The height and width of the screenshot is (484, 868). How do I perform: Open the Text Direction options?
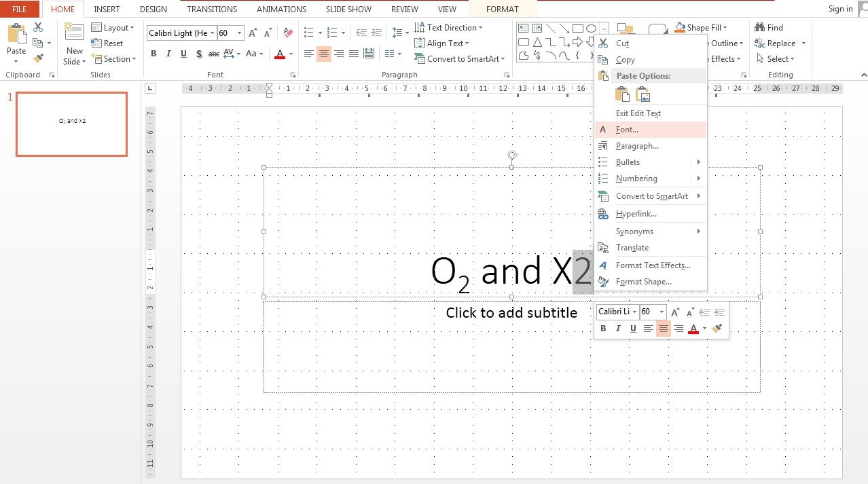tap(450, 27)
